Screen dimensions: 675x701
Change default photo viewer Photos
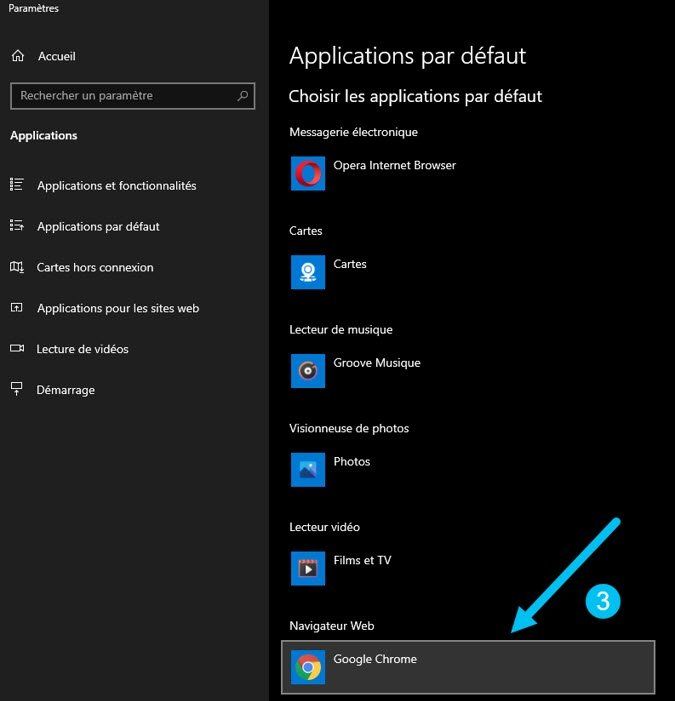click(x=352, y=462)
